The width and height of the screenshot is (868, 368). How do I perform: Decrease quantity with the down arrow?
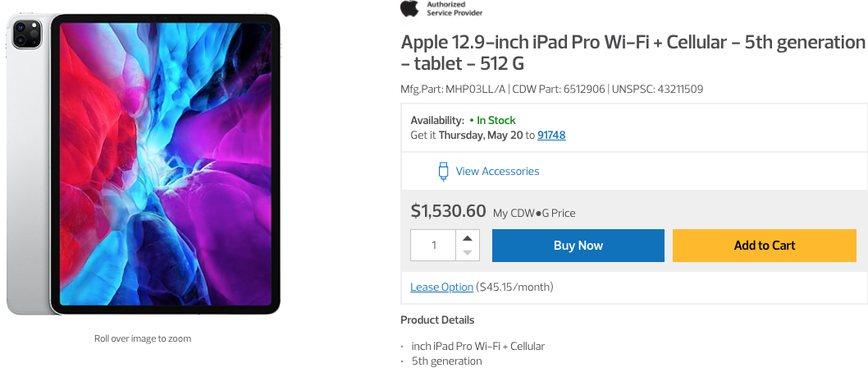(x=467, y=253)
